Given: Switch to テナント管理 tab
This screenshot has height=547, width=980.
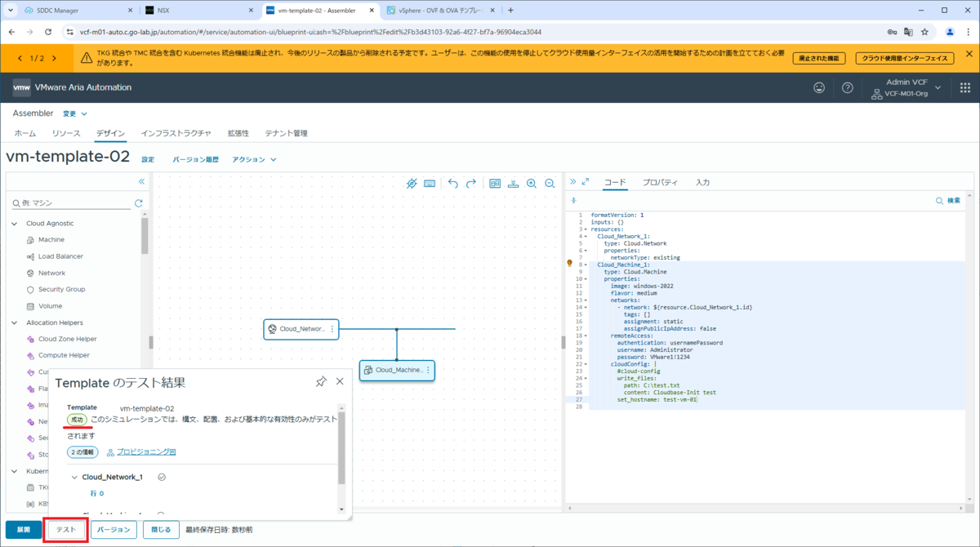Looking at the screenshot, I should pos(286,133).
